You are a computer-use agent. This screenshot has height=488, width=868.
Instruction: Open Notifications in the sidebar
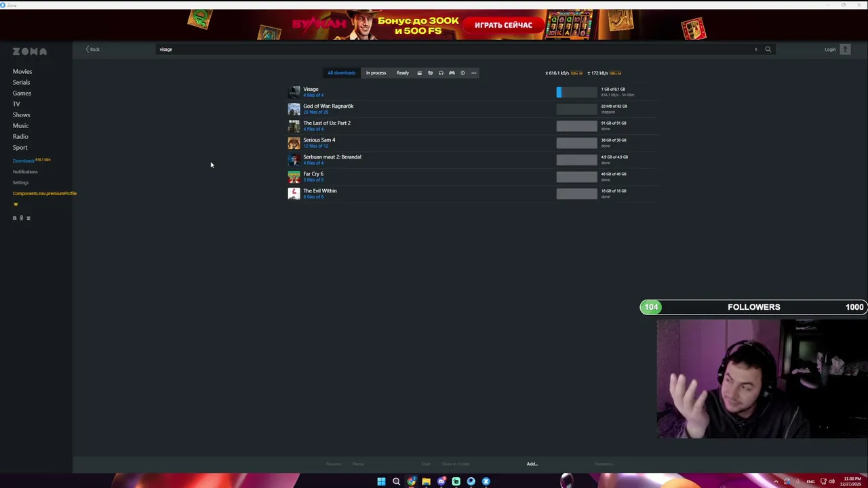point(25,172)
